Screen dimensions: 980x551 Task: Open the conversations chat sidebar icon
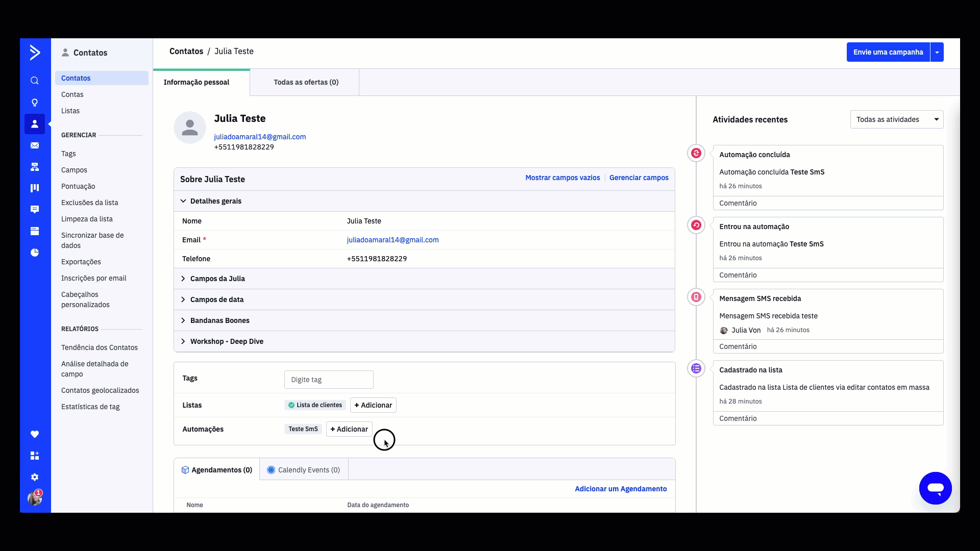[x=35, y=210]
